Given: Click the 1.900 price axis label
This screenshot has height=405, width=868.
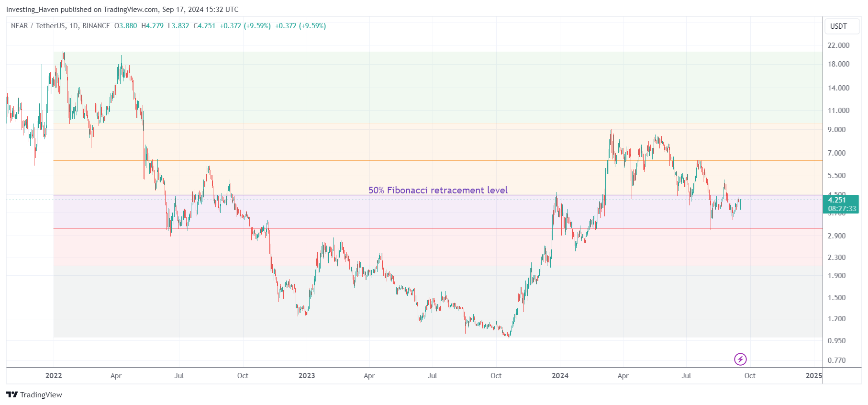Looking at the screenshot, I should (837, 276).
